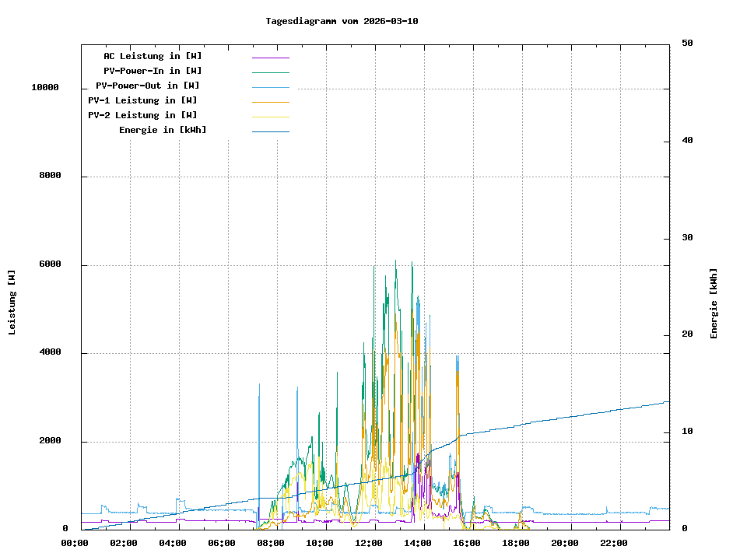Select the 'PV-Power-In in [W]' legend label
The height and width of the screenshot is (560, 747).
[153, 71]
